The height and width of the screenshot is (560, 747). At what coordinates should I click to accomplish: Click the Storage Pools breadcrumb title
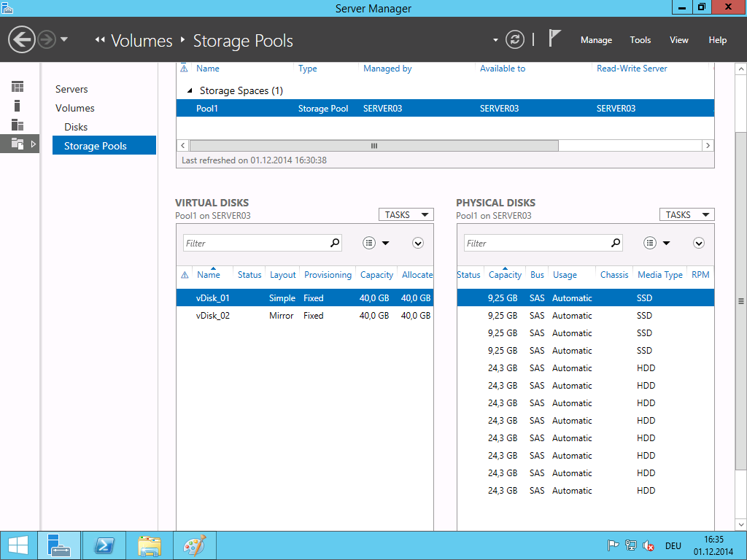243,41
